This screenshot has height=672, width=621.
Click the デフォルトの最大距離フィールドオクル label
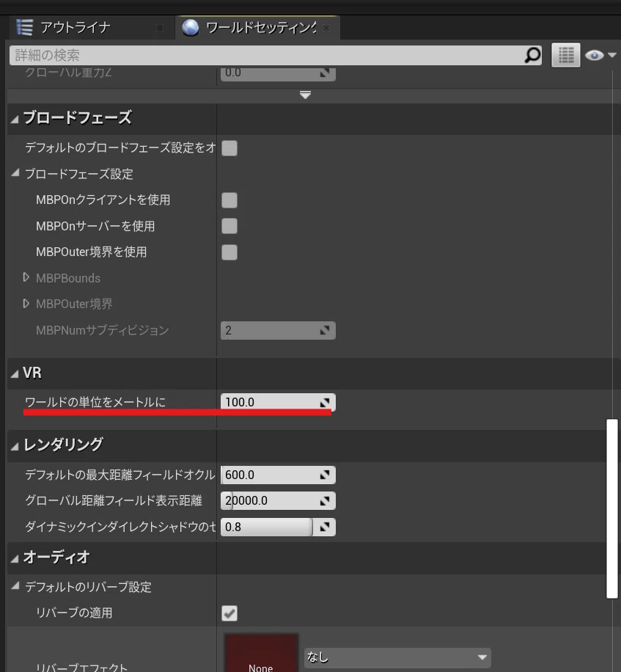(x=120, y=475)
